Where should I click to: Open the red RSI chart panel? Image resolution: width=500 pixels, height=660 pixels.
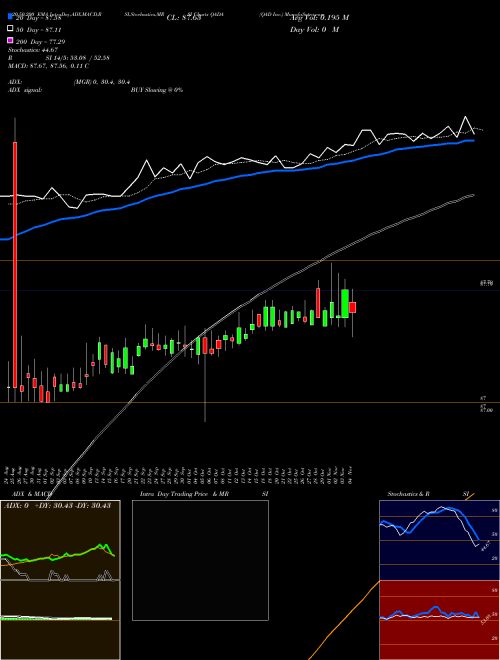(439, 620)
